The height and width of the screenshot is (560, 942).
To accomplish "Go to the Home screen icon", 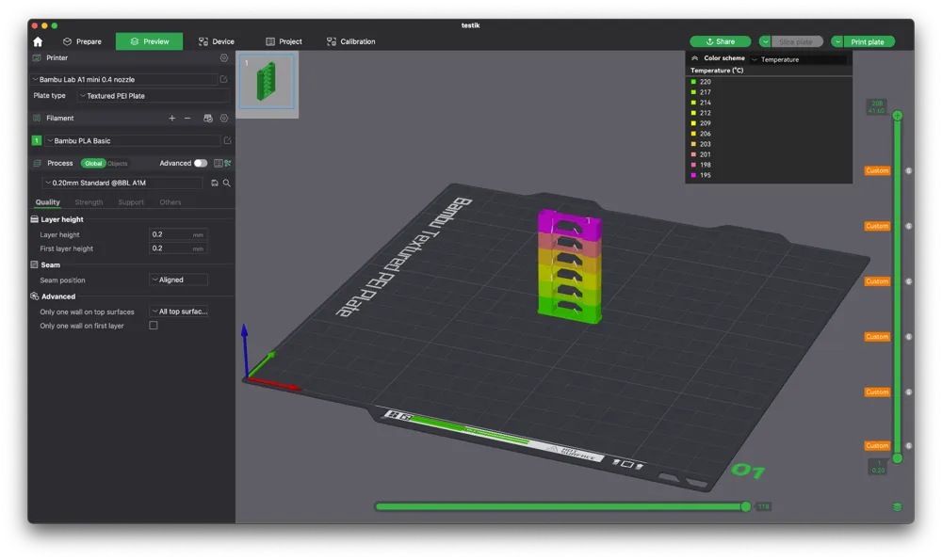I will click(x=38, y=41).
